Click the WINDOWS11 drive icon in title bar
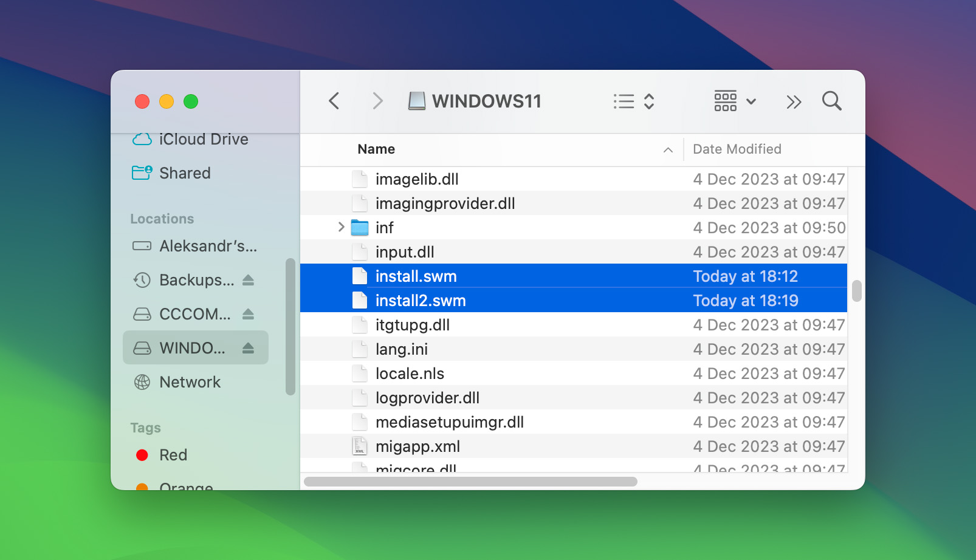The width and height of the screenshot is (976, 560). point(418,100)
